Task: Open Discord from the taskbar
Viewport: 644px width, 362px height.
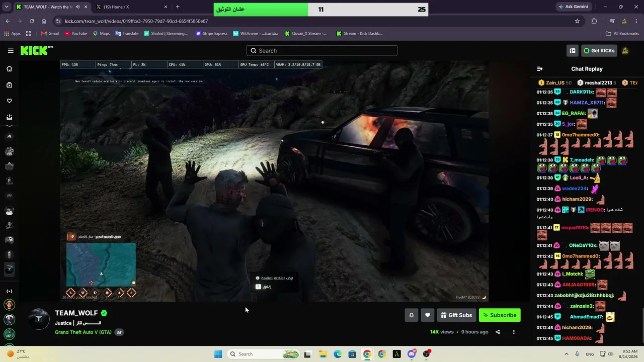Action: (x=412, y=354)
